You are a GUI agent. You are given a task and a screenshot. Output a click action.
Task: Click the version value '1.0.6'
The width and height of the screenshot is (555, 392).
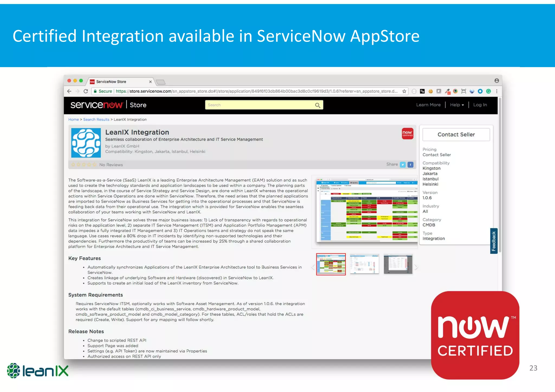427,198
